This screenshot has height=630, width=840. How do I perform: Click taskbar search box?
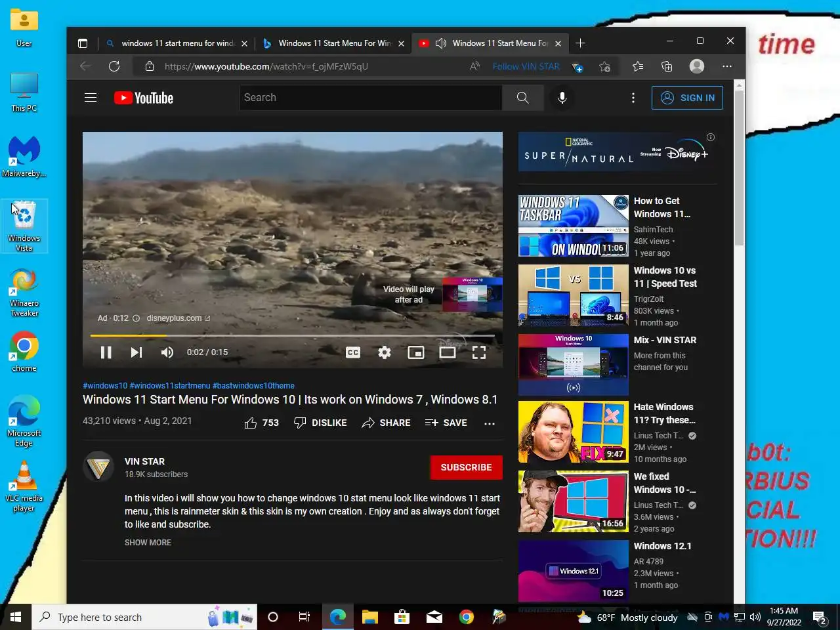click(144, 617)
